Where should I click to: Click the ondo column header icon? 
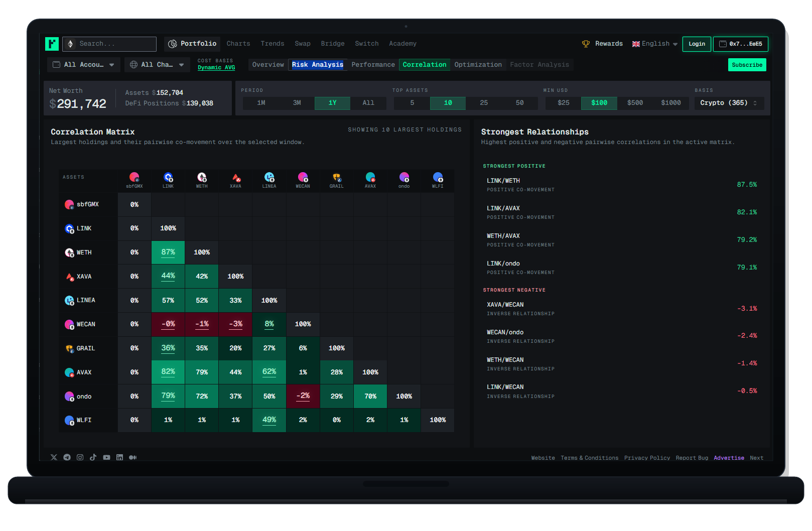point(404,177)
